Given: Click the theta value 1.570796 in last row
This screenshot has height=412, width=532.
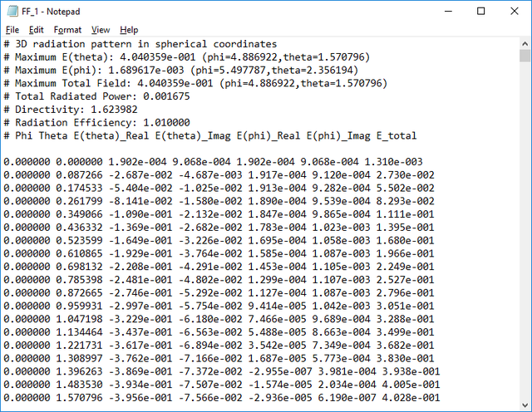Looking at the screenshot, I should click(79, 398).
